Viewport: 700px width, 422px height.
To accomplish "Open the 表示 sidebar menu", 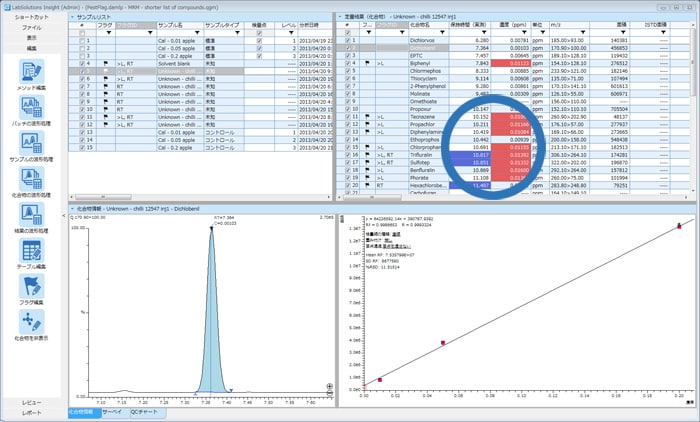I will (x=31, y=38).
